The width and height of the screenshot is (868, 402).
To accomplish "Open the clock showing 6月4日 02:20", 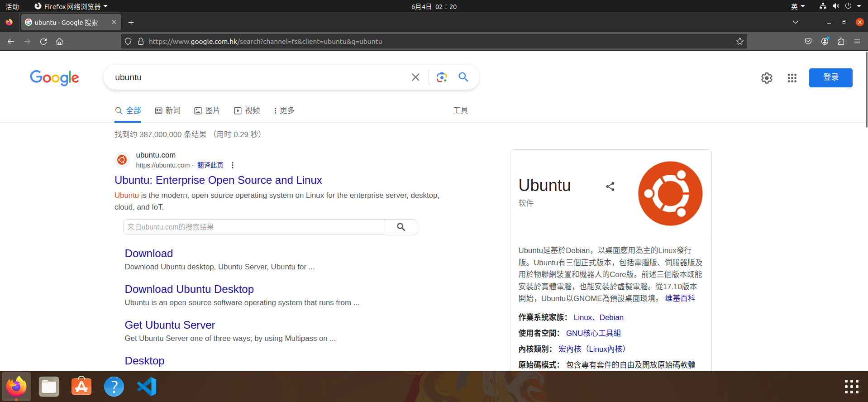I will click(x=434, y=6).
